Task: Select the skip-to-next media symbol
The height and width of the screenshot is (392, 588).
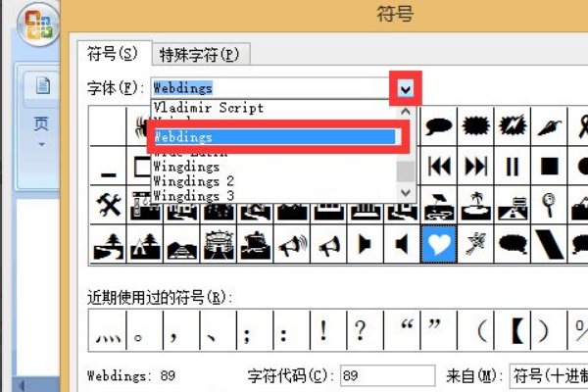Action: 475,166
